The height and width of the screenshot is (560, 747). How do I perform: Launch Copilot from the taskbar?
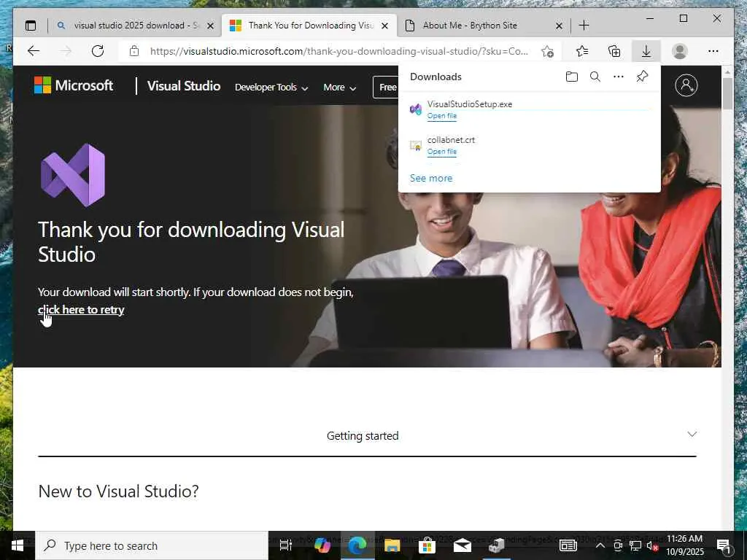(322, 545)
